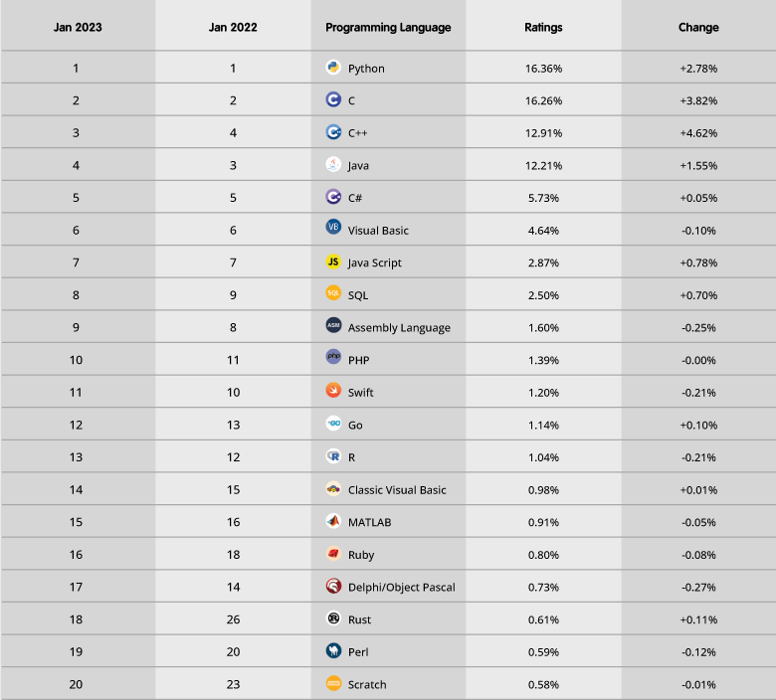This screenshot has width=776, height=700.
Task: Click the Ratings column header
Action: [x=543, y=27]
